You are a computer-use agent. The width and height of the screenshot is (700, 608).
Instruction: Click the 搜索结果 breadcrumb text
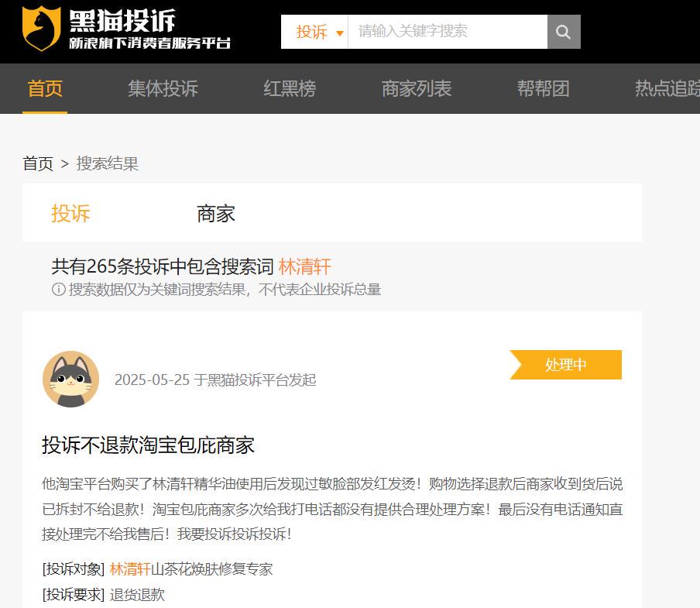coord(108,164)
